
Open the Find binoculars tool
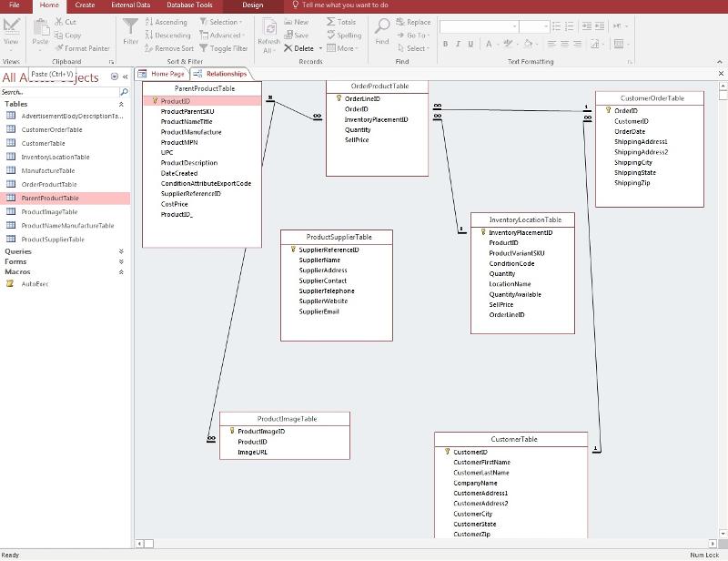(x=382, y=27)
